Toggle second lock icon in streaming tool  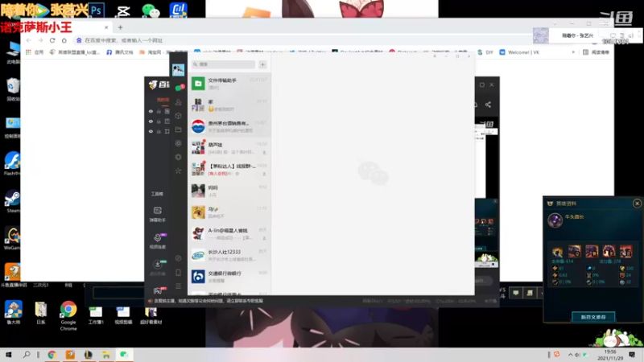(x=159, y=121)
